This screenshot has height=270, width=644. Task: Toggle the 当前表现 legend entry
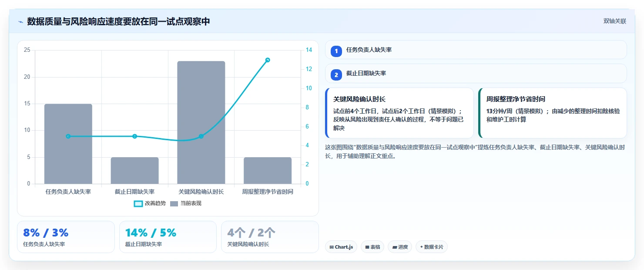(x=186, y=203)
